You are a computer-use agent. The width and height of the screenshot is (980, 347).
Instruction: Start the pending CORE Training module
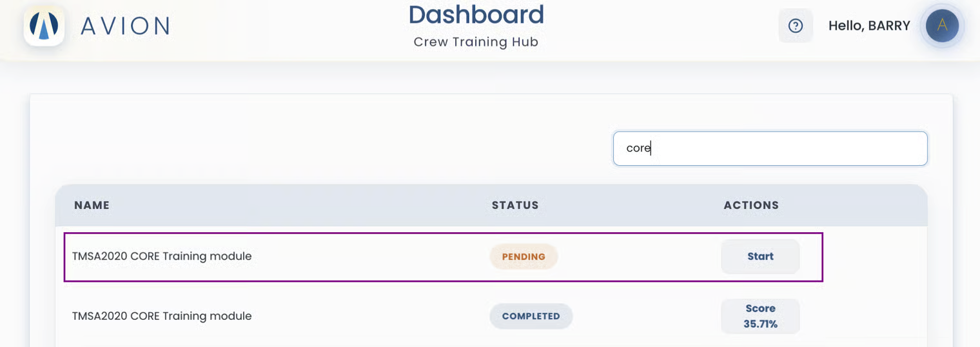[760, 257]
